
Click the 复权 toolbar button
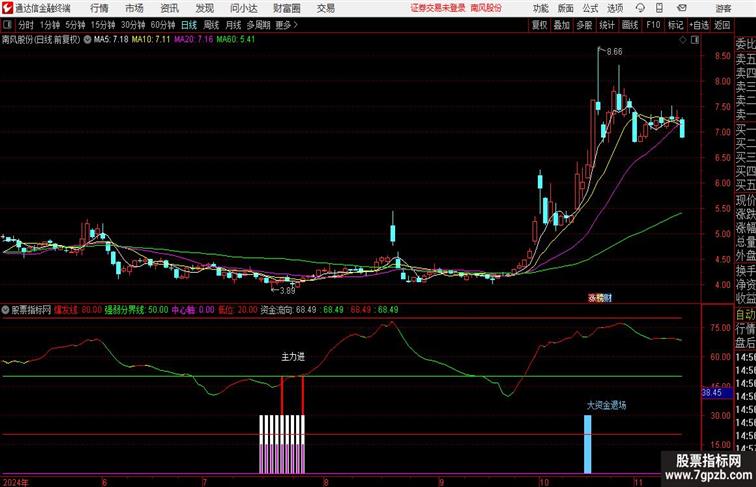[540, 25]
